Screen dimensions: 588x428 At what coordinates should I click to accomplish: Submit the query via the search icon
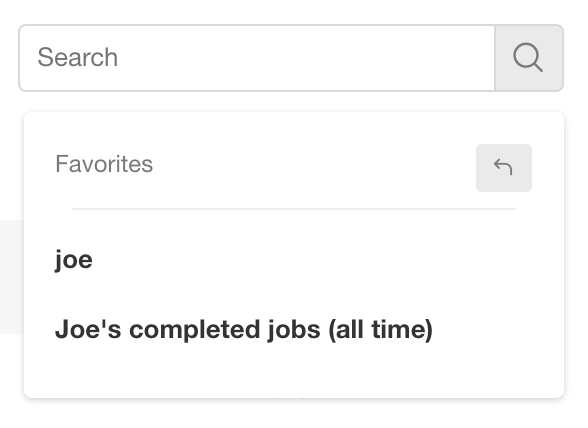(529, 58)
